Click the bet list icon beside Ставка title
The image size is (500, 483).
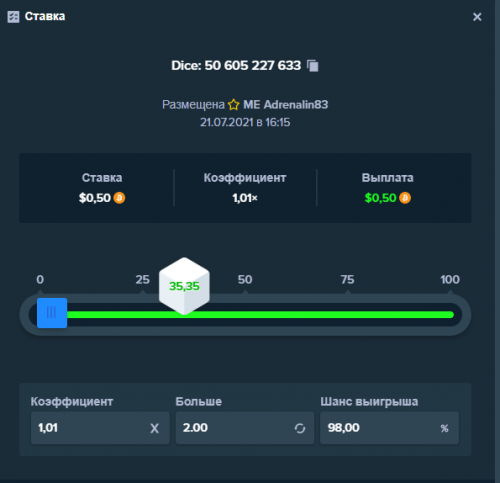click(13, 17)
